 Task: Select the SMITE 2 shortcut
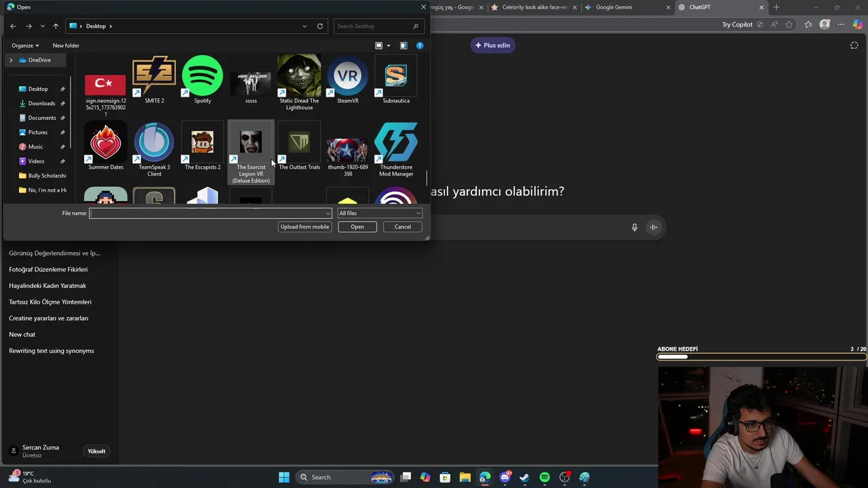[x=154, y=80]
